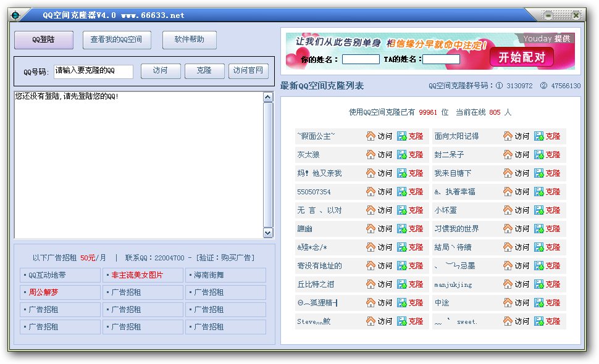Click the house icon beside 小坏蛋

(x=508, y=210)
